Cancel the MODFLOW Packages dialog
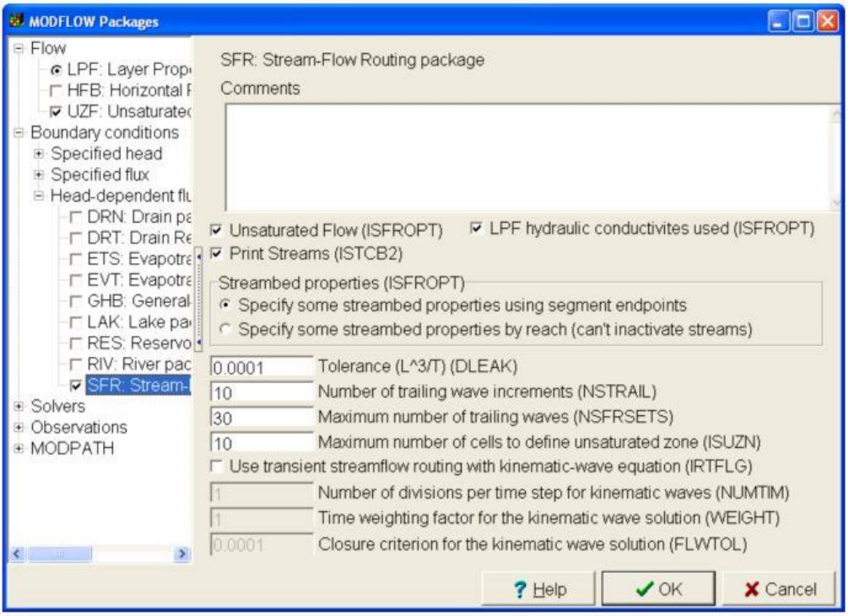The height and width of the screenshot is (616, 849). click(x=780, y=589)
